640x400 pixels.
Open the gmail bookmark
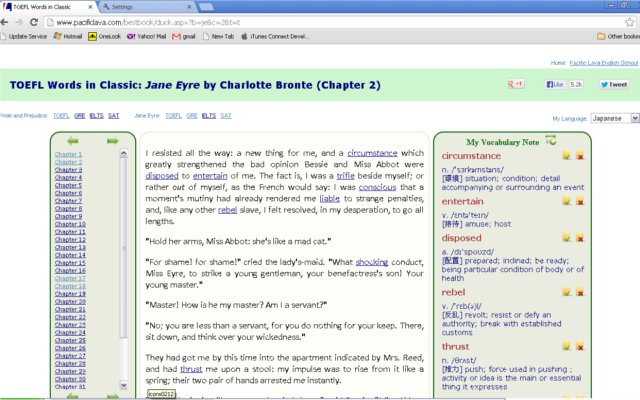point(184,36)
